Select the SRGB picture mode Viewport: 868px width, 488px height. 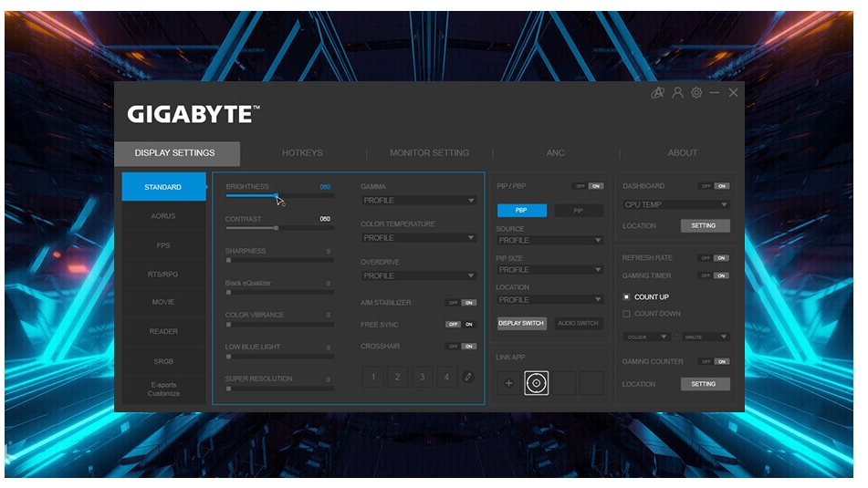click(x=163, y=361)
